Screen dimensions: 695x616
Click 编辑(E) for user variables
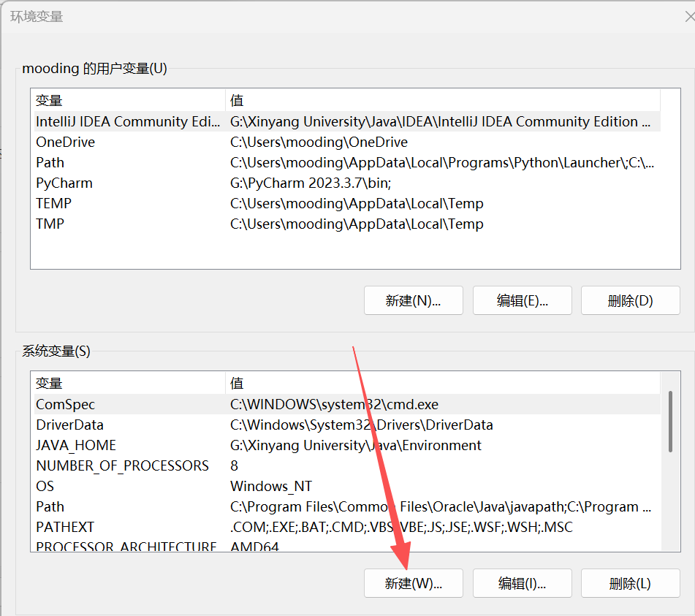coord(522,300)
